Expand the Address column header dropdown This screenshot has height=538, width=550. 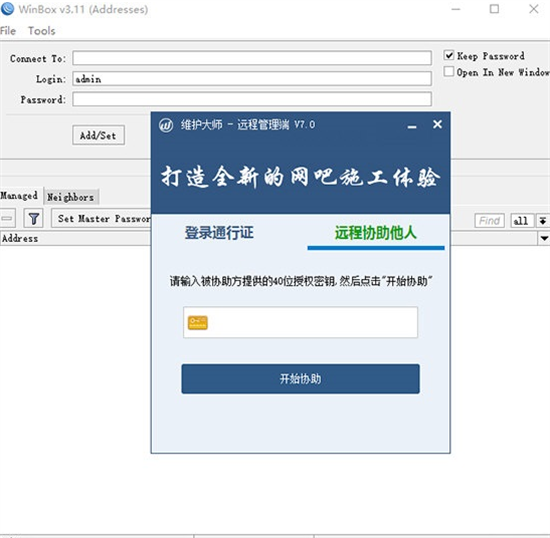tap(544, 238)
